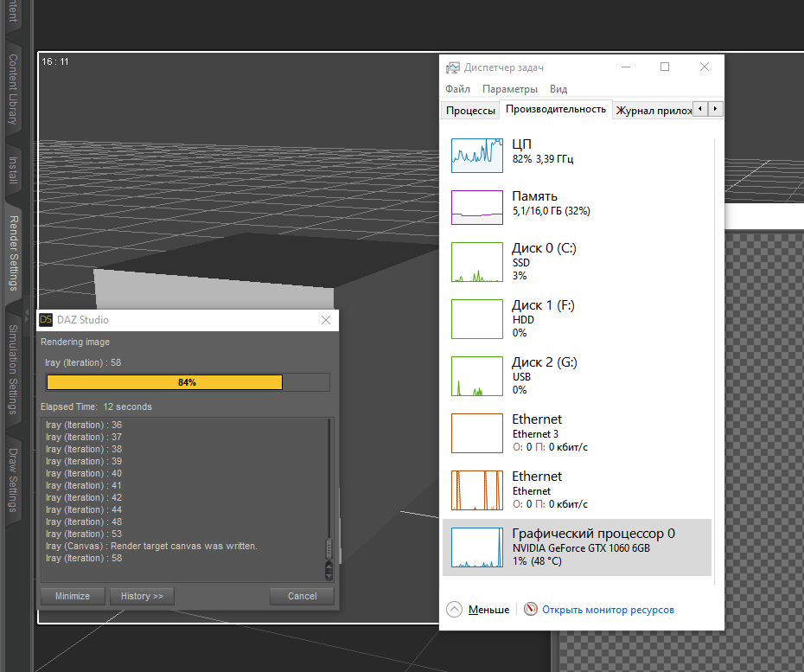Viewport: 804px width, 672px height.
Task: Open the Draw Settings side tab
Action: click(x=13, y=481)
